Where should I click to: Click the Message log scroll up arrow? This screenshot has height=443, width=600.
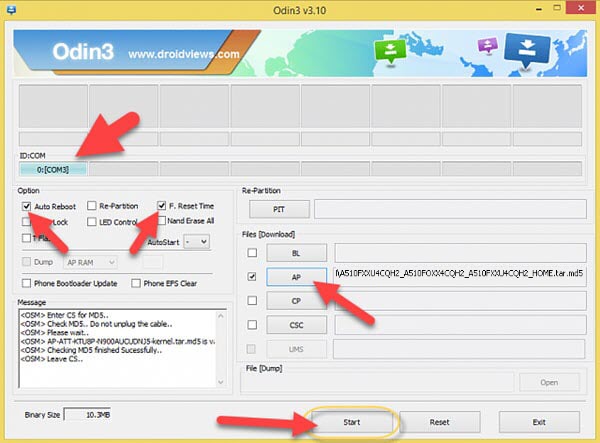(x=221, y=316)
